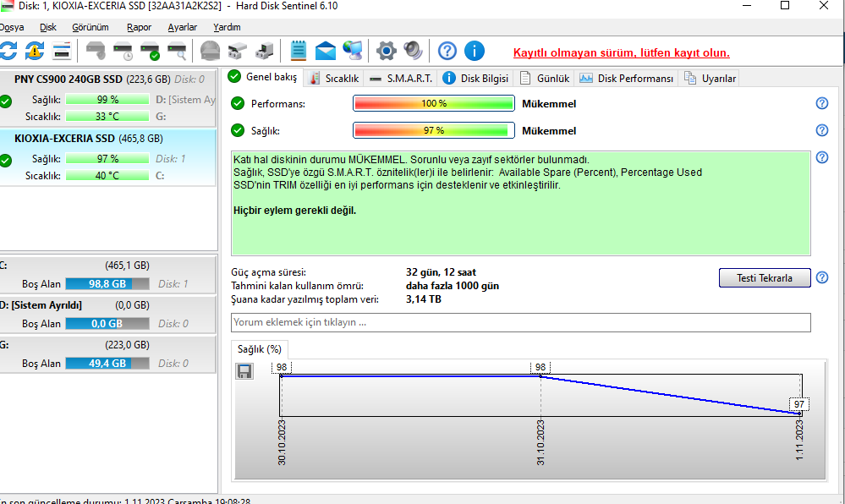Click the PNY health bar showing 99 %
Image resolution: width=845 pixels, height=504 pixels.
click(x=107, y=99)
